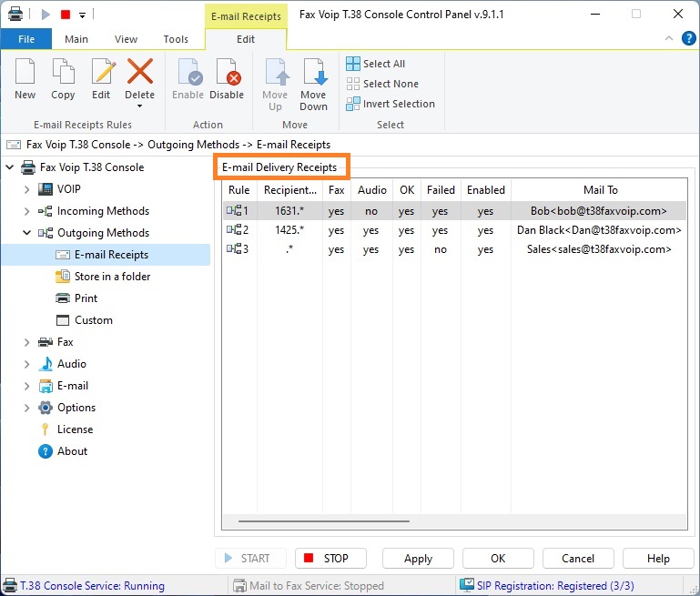Expand the Options tree node

(x=26, y=408)
